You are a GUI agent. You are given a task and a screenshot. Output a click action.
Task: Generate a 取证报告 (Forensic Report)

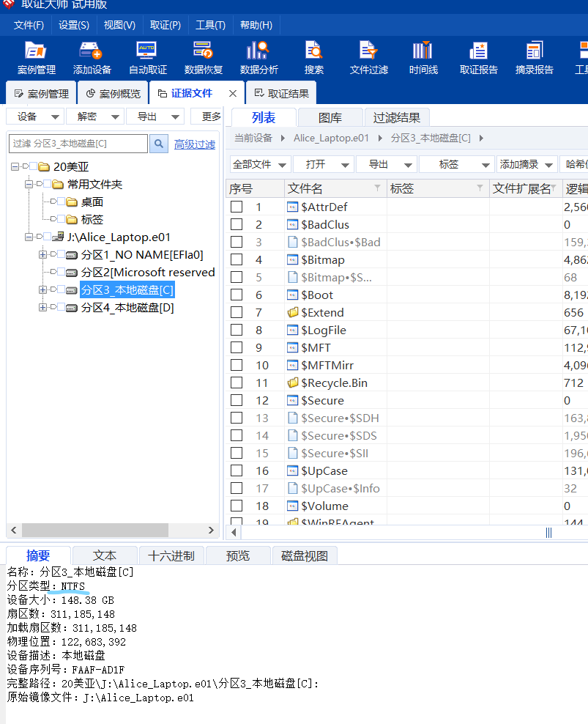[x=478, y=58]
